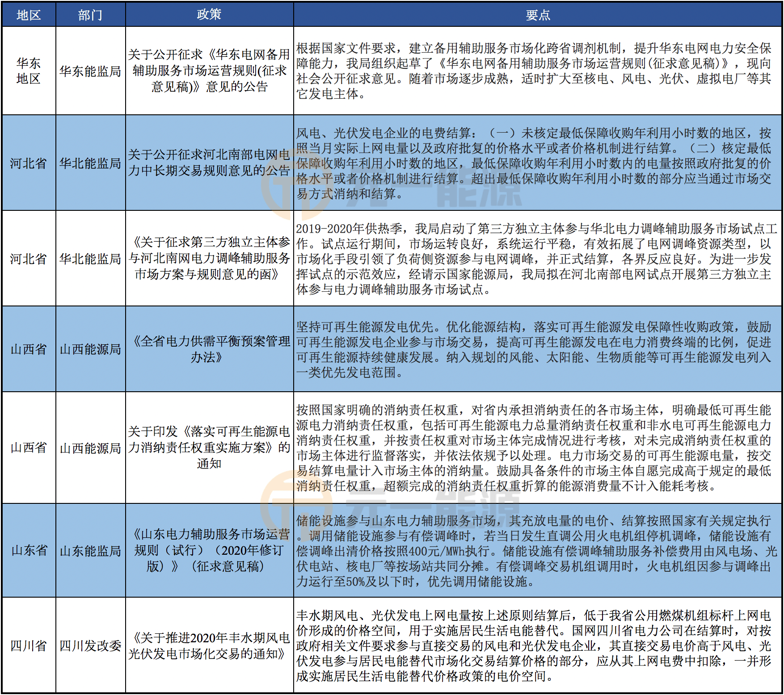
Task: Click the 坚持可再生能源发电优先 key points text
Action: click(x=534, y=350)
